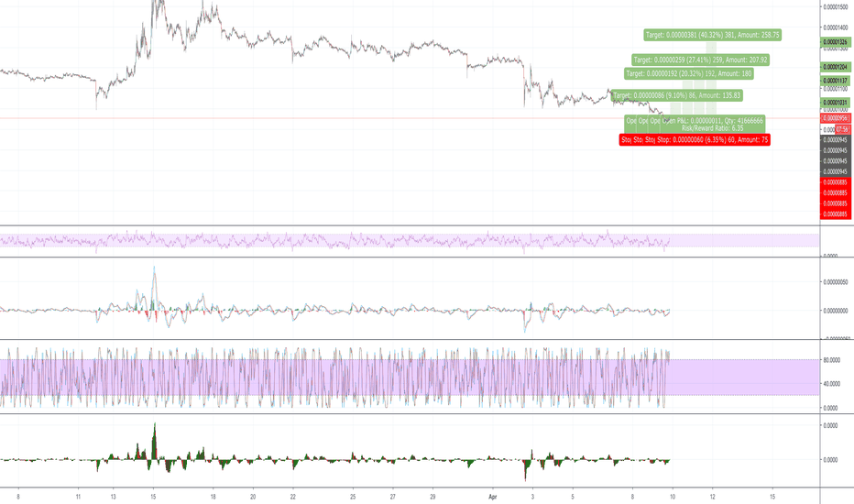Click stochastic axis value 80.0000
The image size is (854, 504).
coord(831,360)
